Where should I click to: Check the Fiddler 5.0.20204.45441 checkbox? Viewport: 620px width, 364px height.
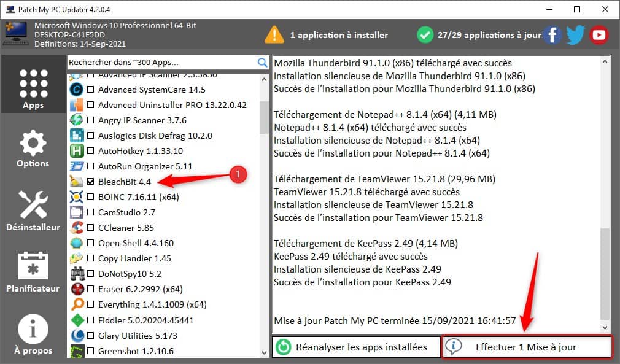91,320
